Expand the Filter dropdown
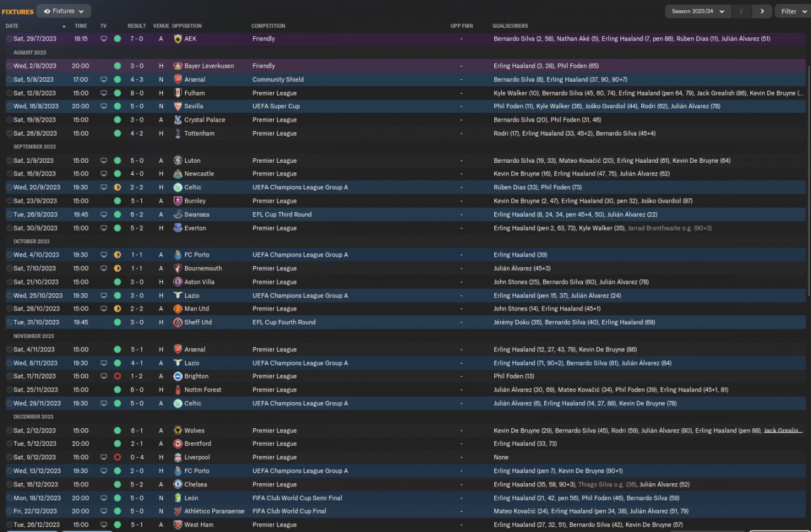Screen dimensions: 811x532 [x=792, y=11]
